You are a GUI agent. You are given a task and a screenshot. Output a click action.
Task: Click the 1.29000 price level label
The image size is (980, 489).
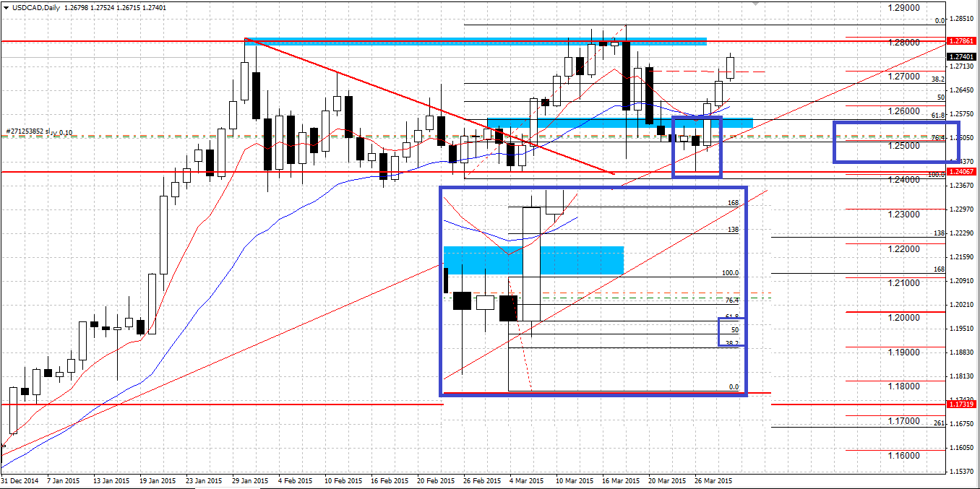tap(904, 8)
